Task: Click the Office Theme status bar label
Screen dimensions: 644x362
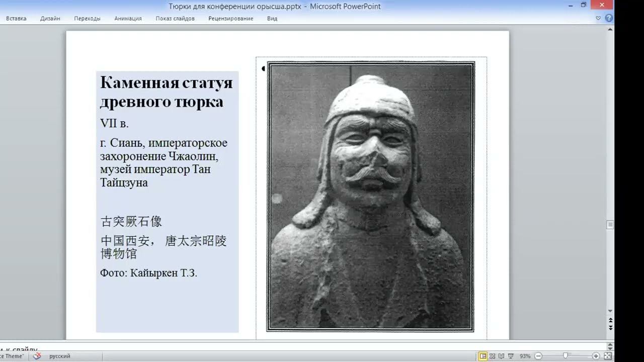Action: [x=12, y=356]
